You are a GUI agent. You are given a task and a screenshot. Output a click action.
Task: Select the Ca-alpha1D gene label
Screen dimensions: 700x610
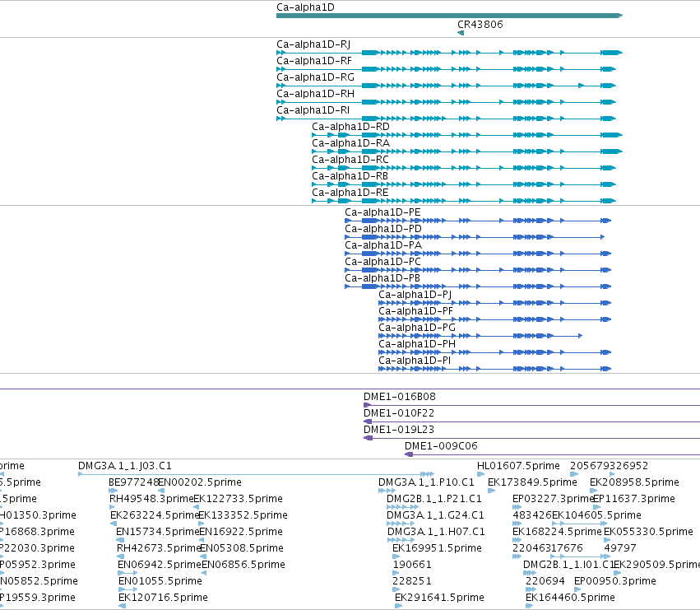pos(305,7)
